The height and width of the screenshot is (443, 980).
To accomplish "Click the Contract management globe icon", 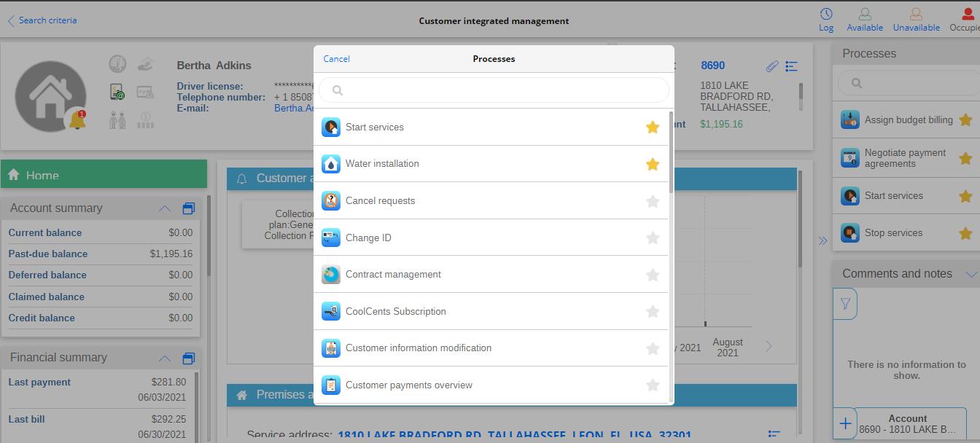I will tap(331, 275).
